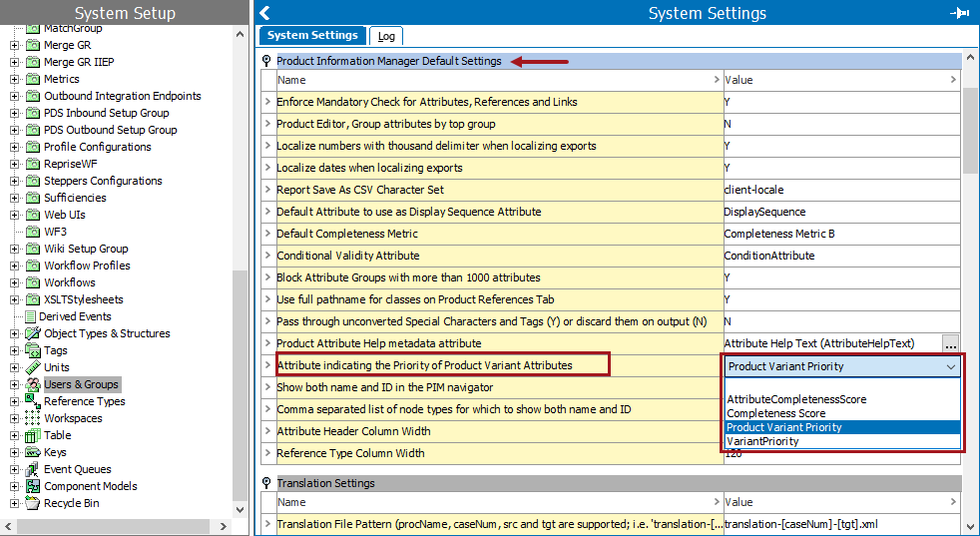Click the Keys icon in the tree
Image resolution: width=980 pixels, height=536 pixels.
(x=32, y=452)
